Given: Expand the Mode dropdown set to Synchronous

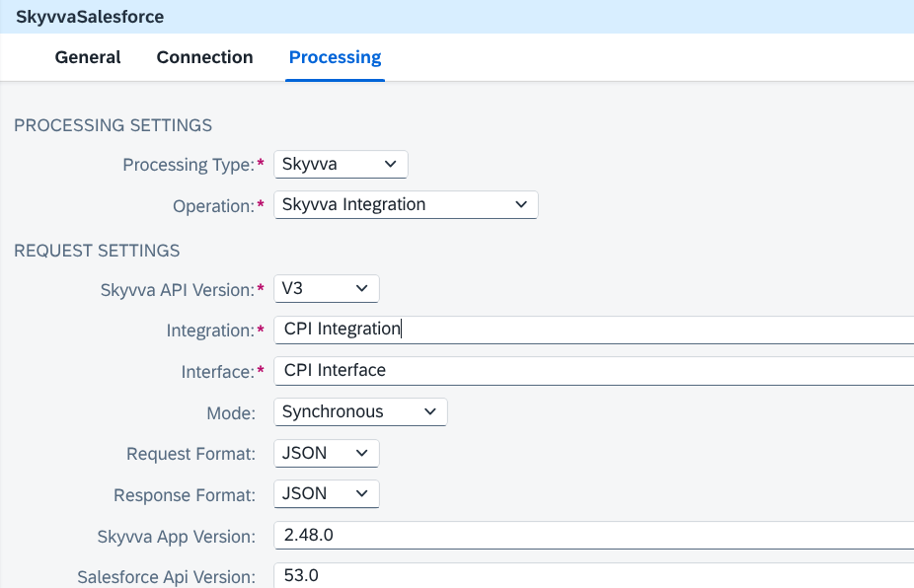Looking at the screenshot, I should coord(360,412).
